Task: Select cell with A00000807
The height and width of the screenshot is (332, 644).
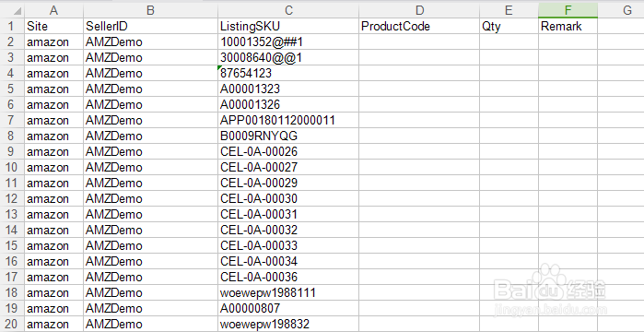Action: pos(288,309)
